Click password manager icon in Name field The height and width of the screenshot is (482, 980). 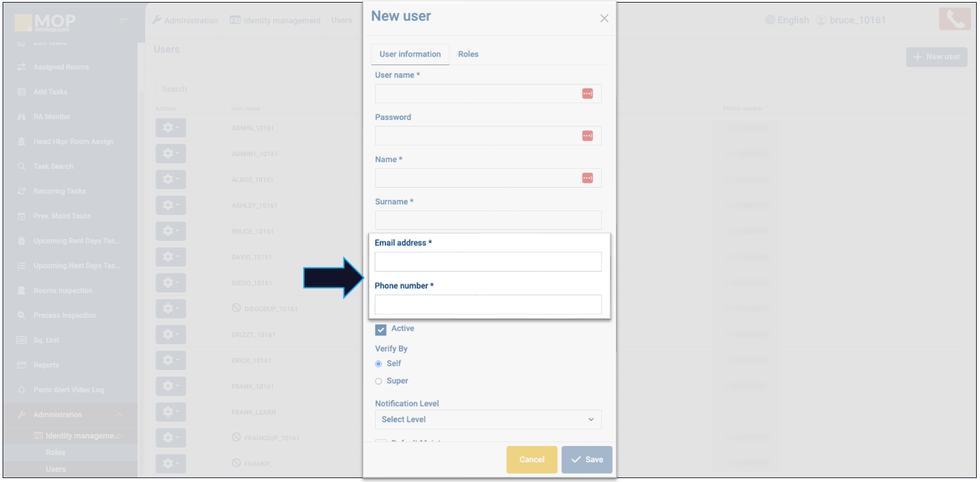pyautogui.click(x=587, y=178)
